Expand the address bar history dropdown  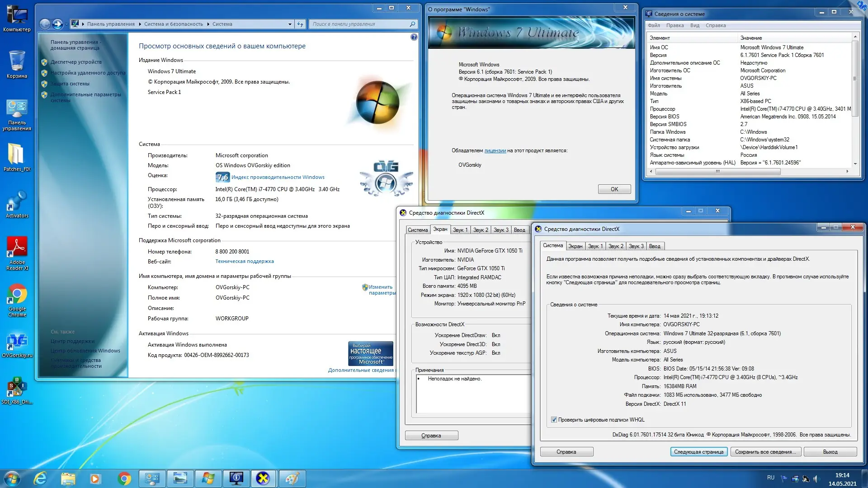coord(290,24)
